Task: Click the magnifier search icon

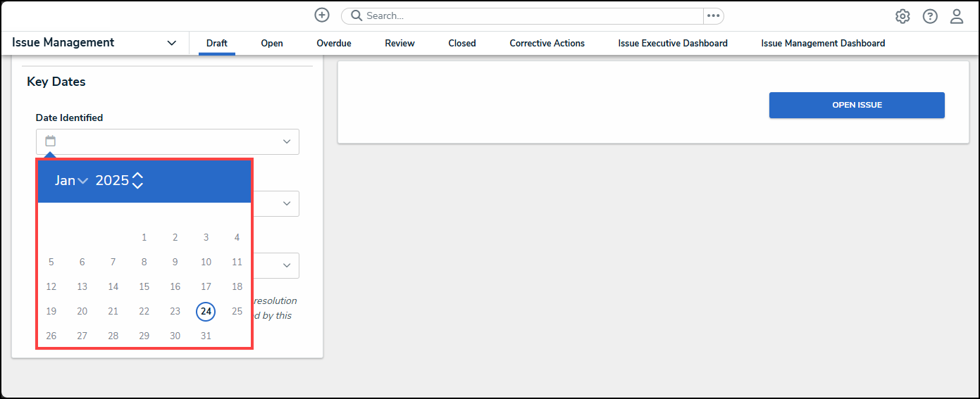Action: 356,15
